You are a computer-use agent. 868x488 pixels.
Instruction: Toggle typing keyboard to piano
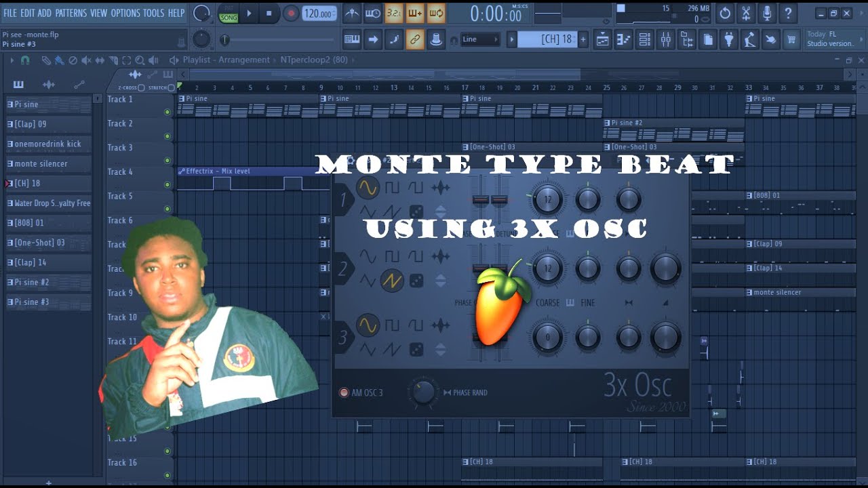(352, 40)
